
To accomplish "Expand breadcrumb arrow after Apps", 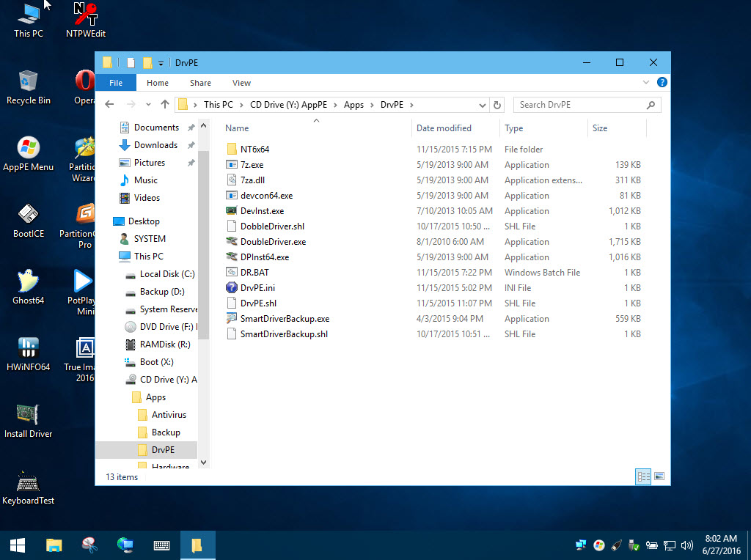I will tap(372, 105).
